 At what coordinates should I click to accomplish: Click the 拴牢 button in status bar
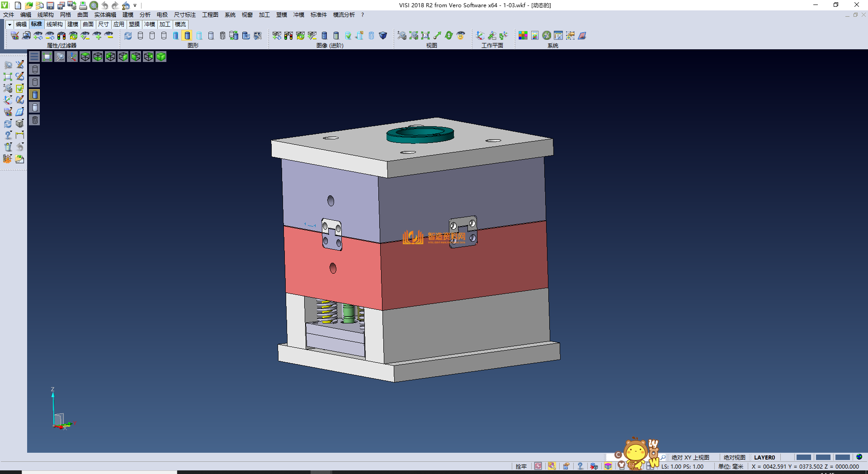[521, 466]
